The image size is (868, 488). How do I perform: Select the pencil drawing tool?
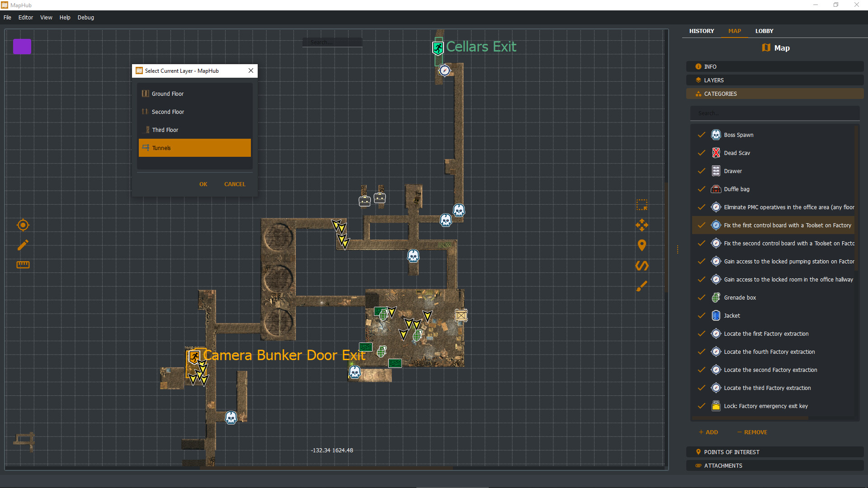(23, 245)
